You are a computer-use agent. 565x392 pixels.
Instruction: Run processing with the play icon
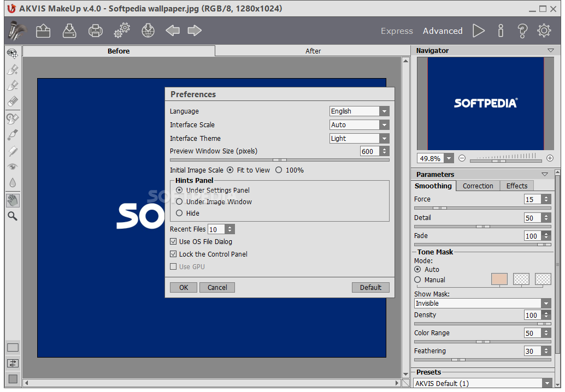coord(479,31)
